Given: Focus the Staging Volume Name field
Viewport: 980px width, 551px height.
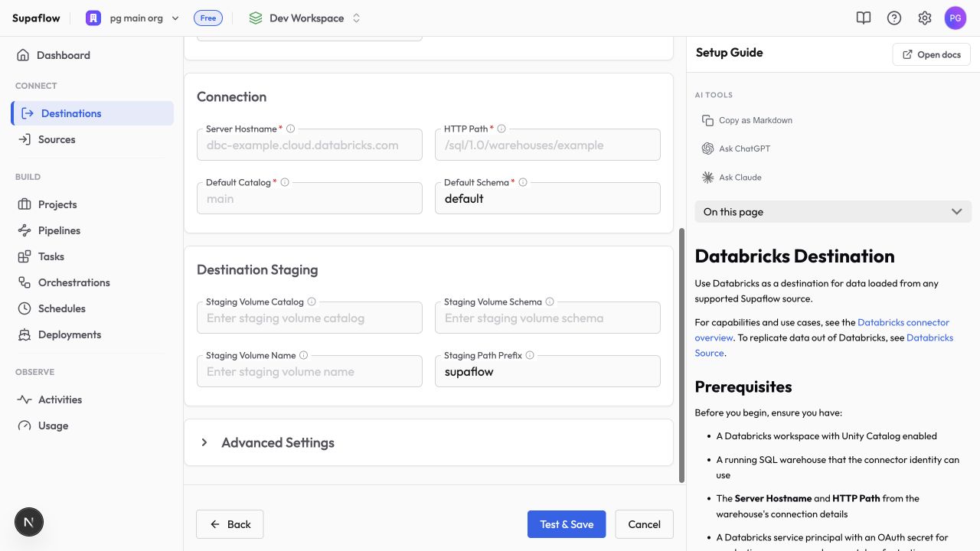Looking at the screenshot, I should [x=309, y=371].
